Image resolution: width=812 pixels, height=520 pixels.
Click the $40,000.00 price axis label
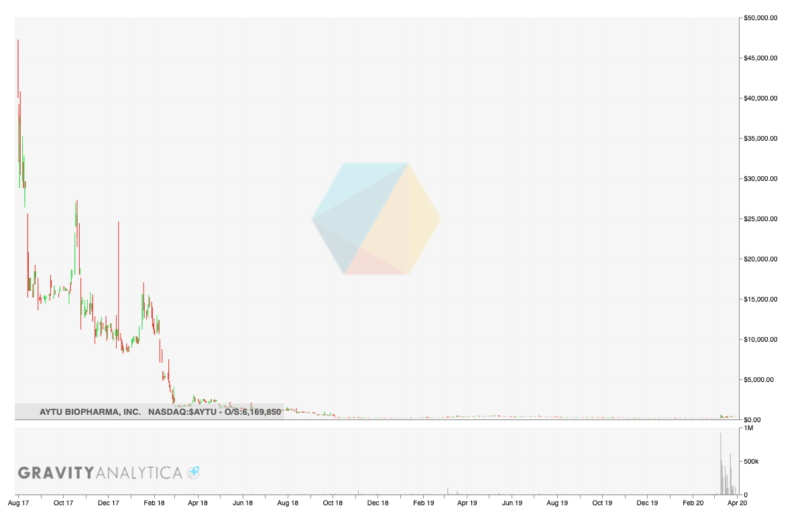tap(760, 99)
